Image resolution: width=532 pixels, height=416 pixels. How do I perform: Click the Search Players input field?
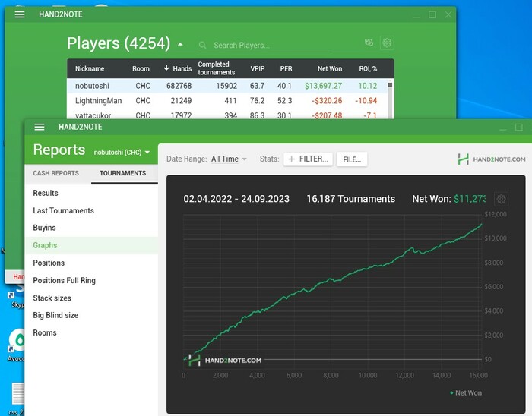point(263,46)
